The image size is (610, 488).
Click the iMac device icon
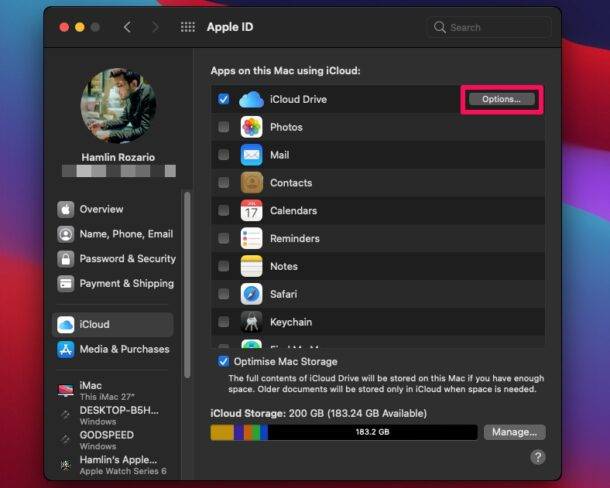(66, 390)
